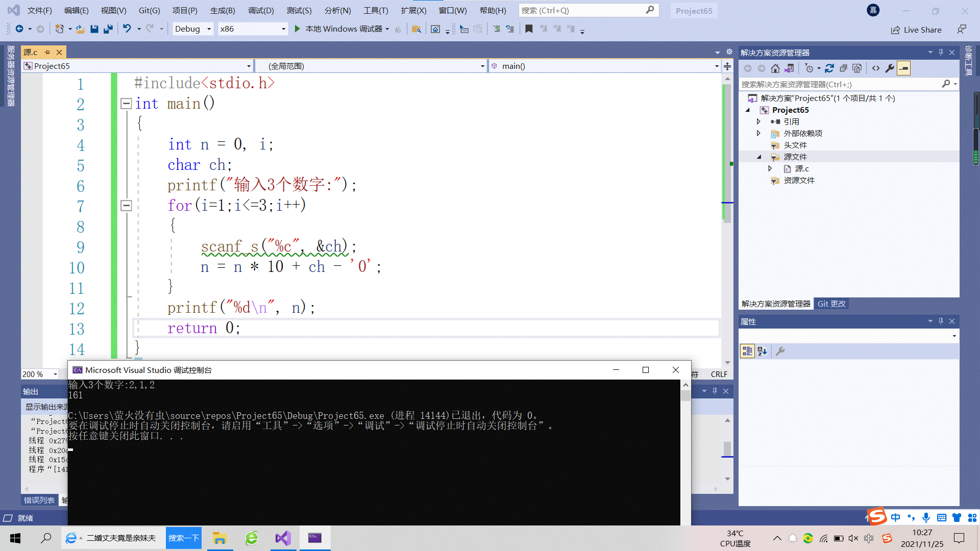Click the pending changes filter clock icon
The height and width of the screenshot is (551, 980).
click(809, 68)
